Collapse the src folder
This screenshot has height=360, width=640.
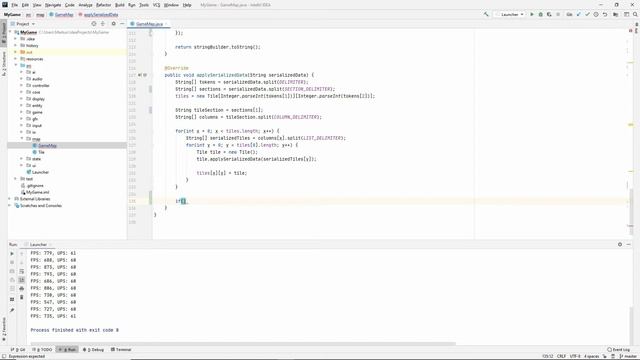pyautogui.click(x=16, y=65)
